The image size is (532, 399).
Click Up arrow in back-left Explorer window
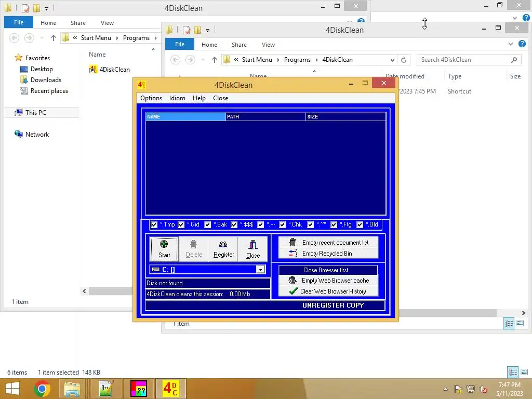54,38
